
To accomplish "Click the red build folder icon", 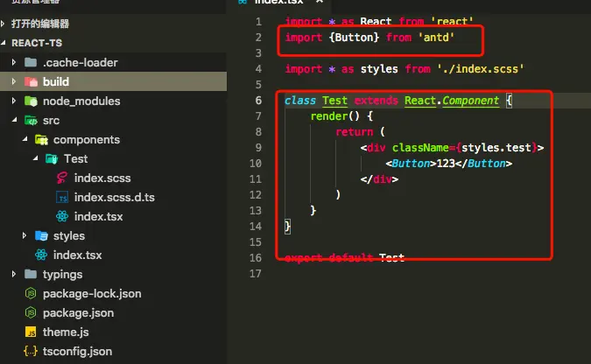I will point(31,81).
